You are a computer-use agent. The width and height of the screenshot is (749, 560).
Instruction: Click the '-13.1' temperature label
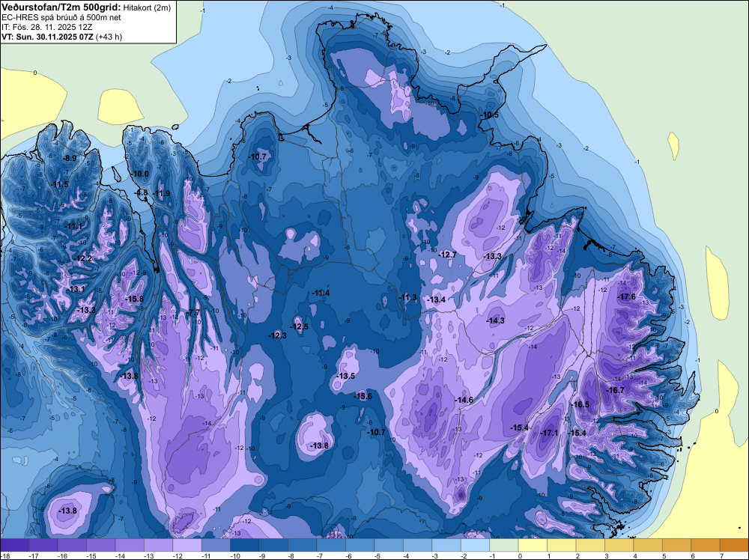coord(76,289)
